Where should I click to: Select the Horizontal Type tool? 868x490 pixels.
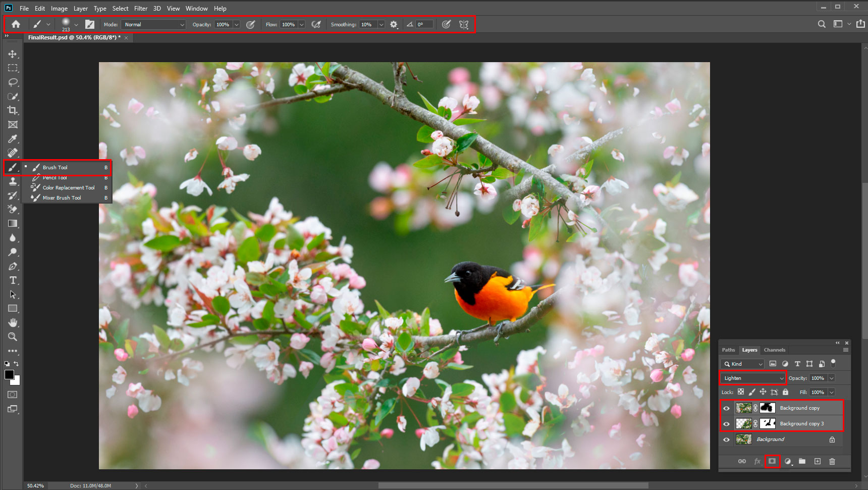tap(13, 280)
